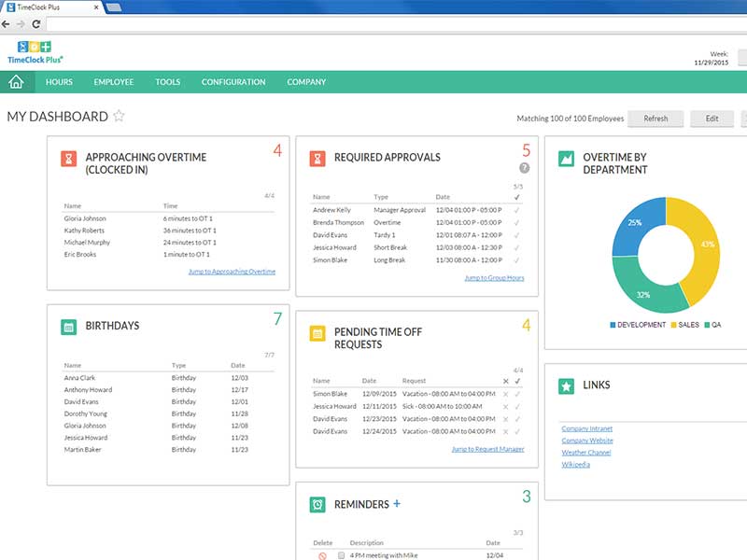Expand the Configuration menu
The height and width of the screenshot is (560, 747).
click(233, 82)
